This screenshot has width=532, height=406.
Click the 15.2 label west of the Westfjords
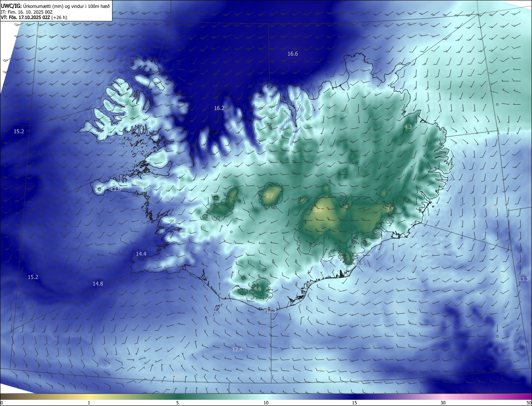(x=19, y=131)
